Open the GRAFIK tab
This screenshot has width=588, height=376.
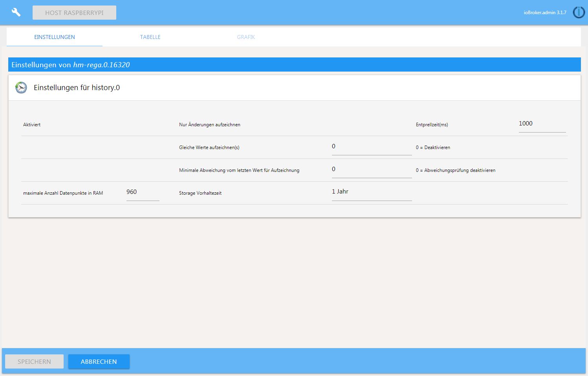(246, 37)
